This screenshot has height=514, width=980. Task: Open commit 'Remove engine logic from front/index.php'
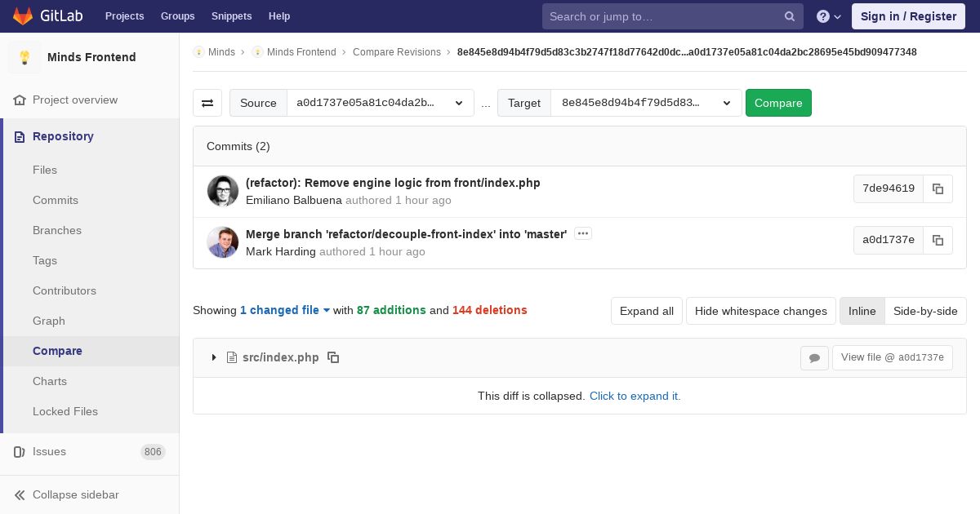point(393,183)
